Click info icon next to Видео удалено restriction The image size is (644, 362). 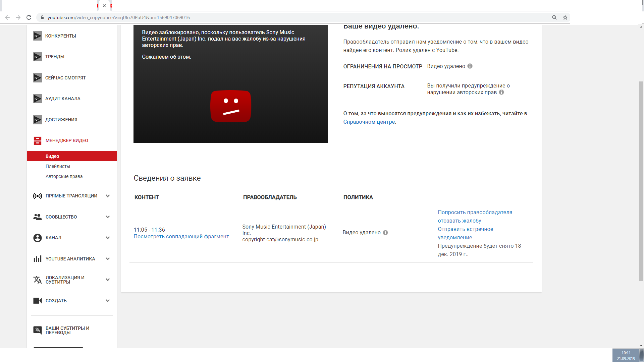470,66
